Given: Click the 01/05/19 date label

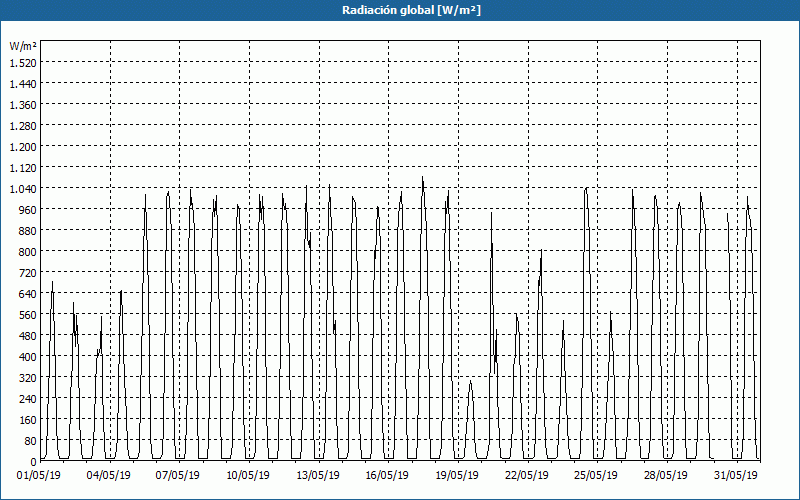Looking at the screenshot, I should 39,475.
